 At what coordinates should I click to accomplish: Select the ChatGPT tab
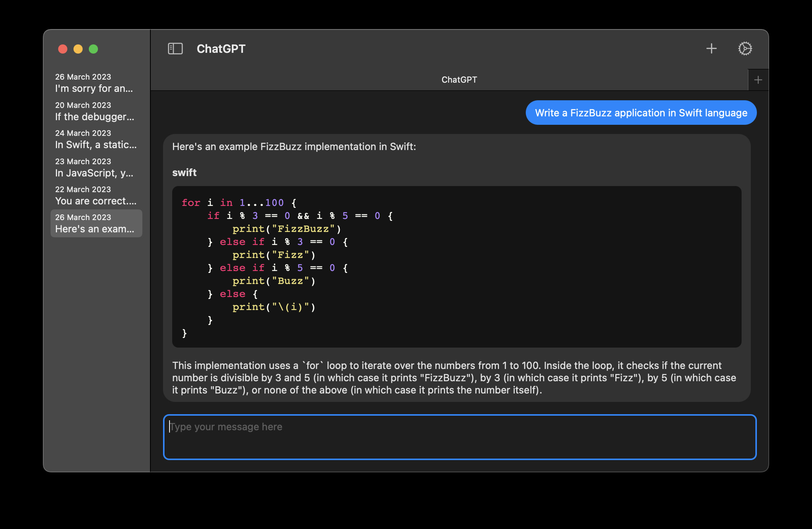[x=449, y=80]
